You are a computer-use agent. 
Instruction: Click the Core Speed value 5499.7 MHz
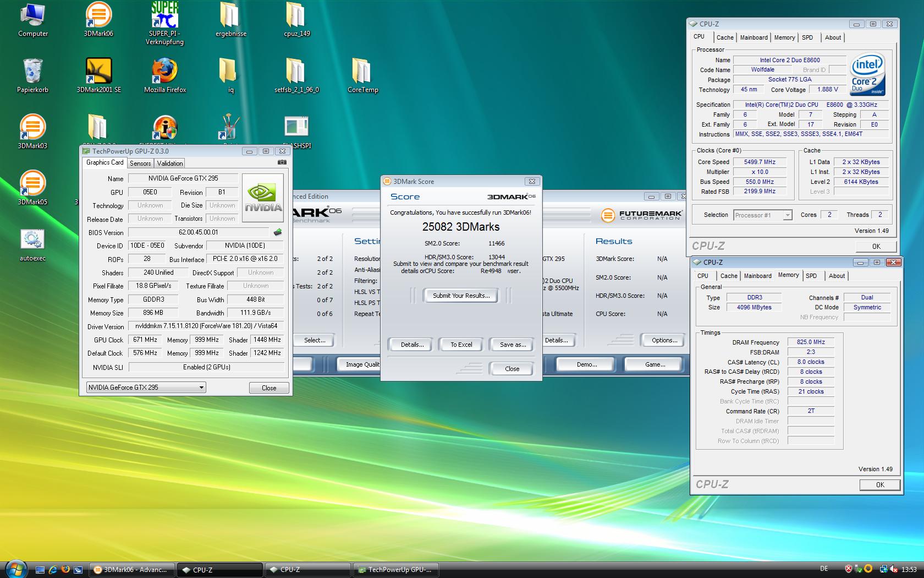760,162
